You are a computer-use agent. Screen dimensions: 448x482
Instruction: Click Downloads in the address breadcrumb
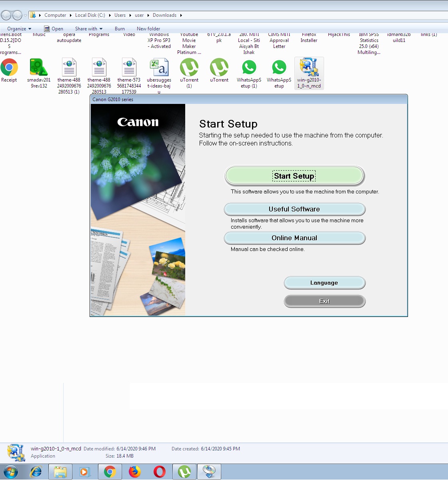click(164, 15)
